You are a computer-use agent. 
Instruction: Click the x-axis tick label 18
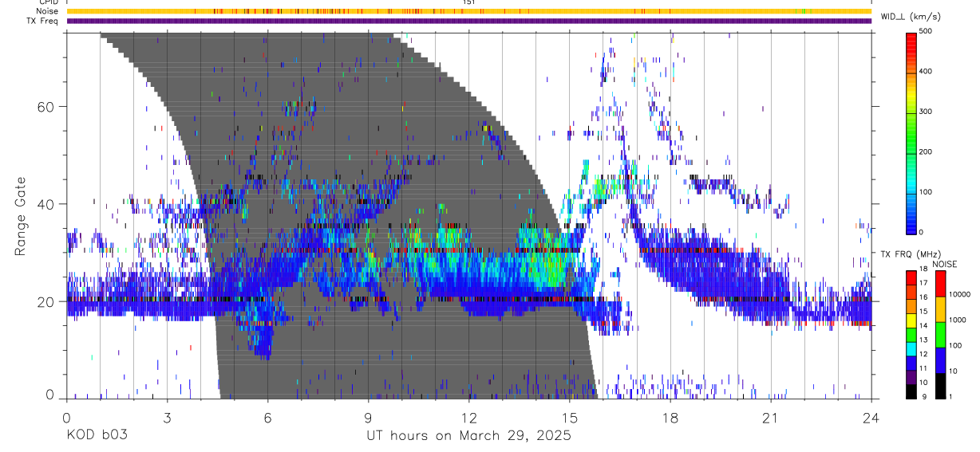[670, 419]
